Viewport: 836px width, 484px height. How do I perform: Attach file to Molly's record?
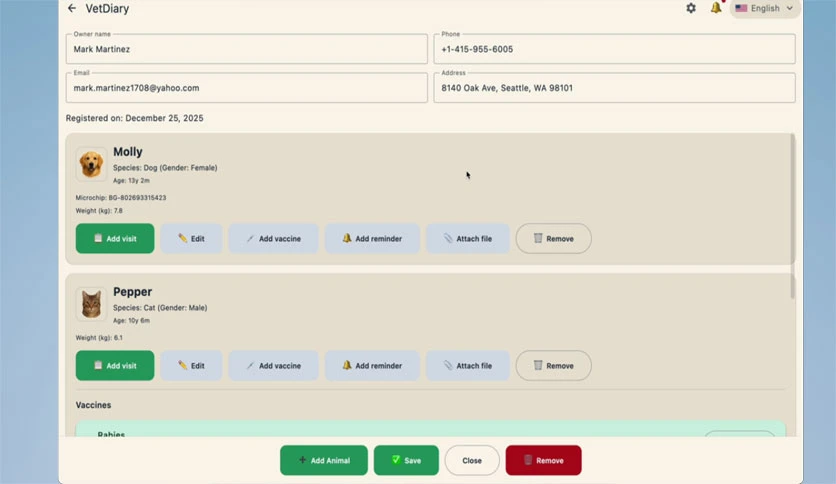468,238
